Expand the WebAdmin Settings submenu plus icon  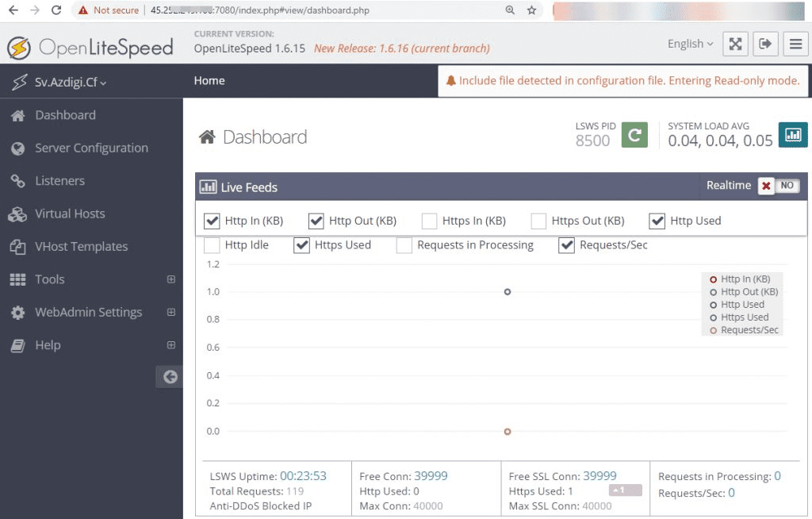point(171,312)
